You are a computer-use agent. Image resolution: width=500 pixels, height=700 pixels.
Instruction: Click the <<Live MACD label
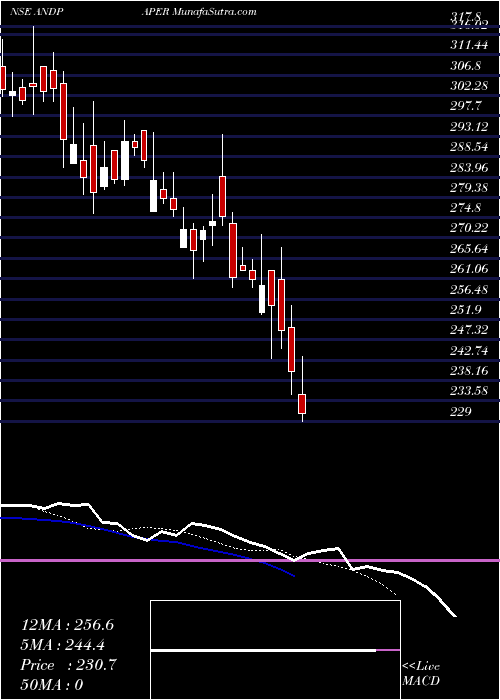pyautogui.click(x=421, y=674)
